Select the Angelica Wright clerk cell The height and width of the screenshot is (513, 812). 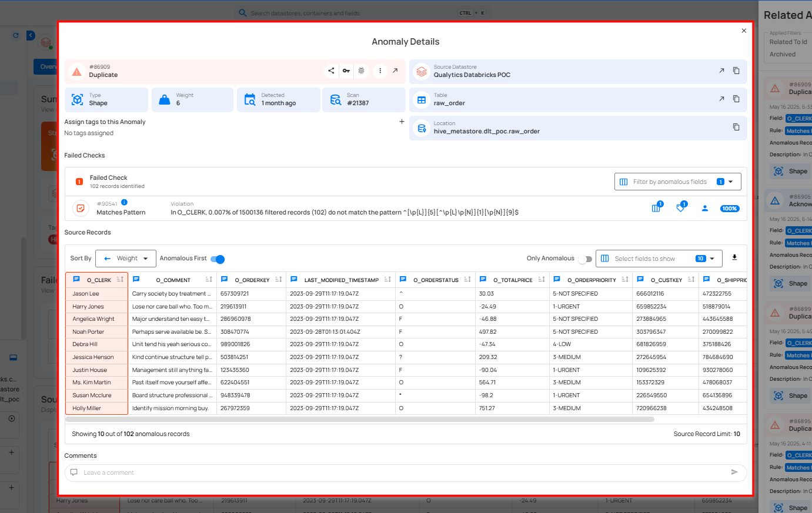click(96, 318)
